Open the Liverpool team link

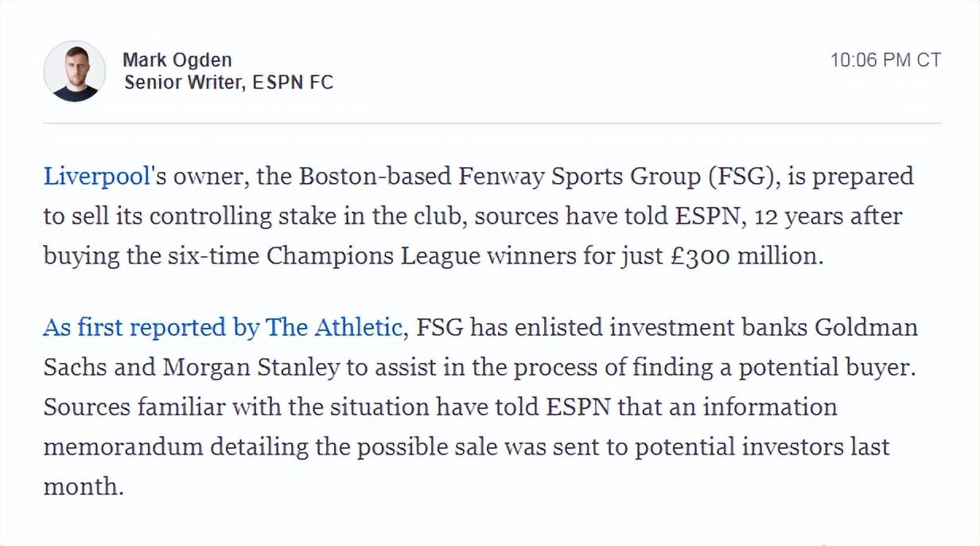[96, 177]
